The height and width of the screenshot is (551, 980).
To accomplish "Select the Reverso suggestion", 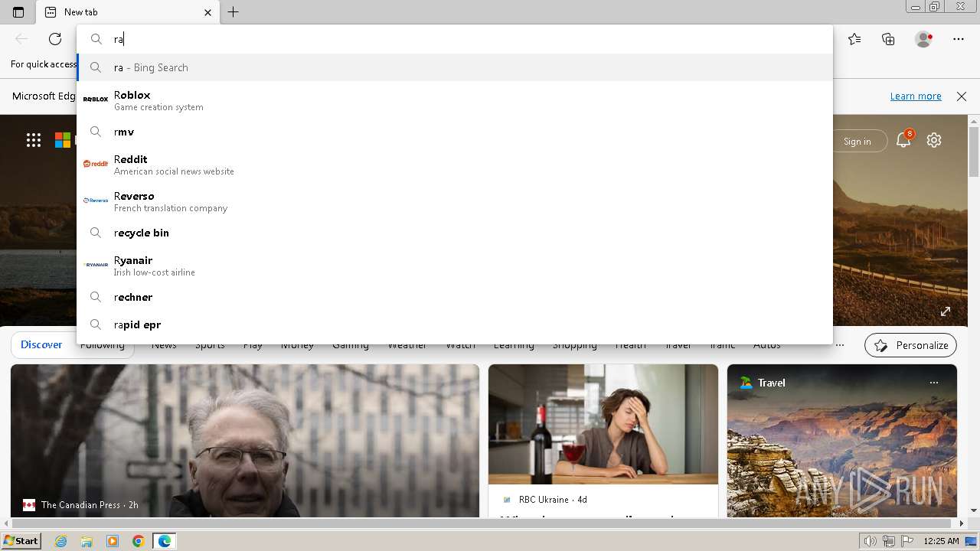I will click(455, 201).
